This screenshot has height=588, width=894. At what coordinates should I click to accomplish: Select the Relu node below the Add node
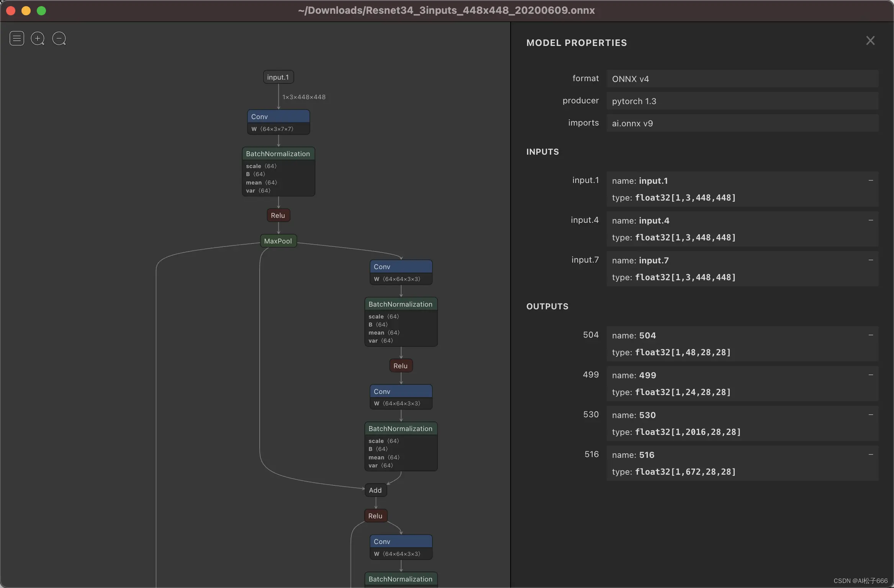coord(375,516)
